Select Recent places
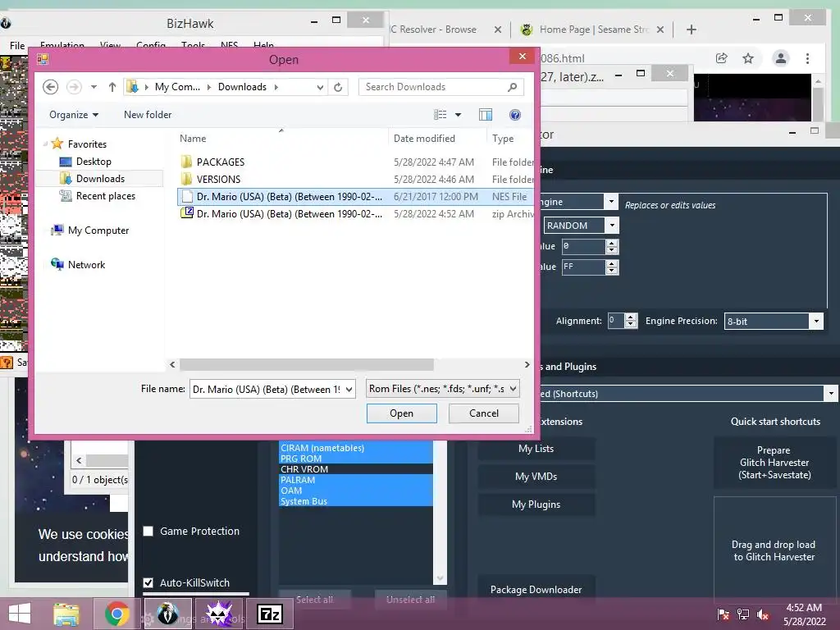The image size is (840, 630). [x=106, y=196]
